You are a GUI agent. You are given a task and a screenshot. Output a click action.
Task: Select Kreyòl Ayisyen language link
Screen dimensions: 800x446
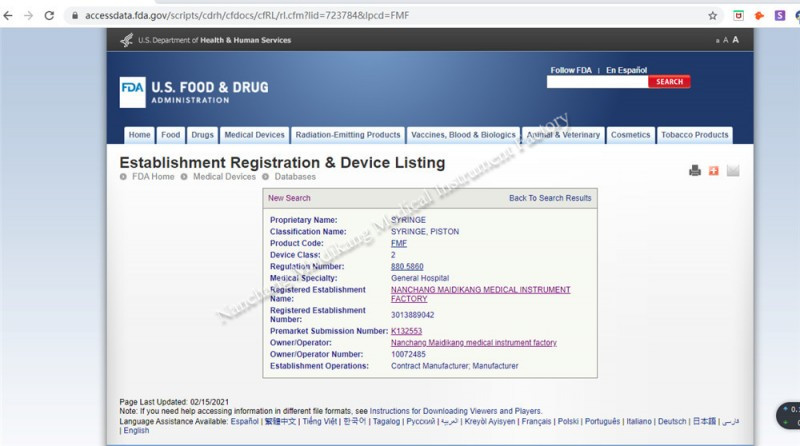coord(490,422)
